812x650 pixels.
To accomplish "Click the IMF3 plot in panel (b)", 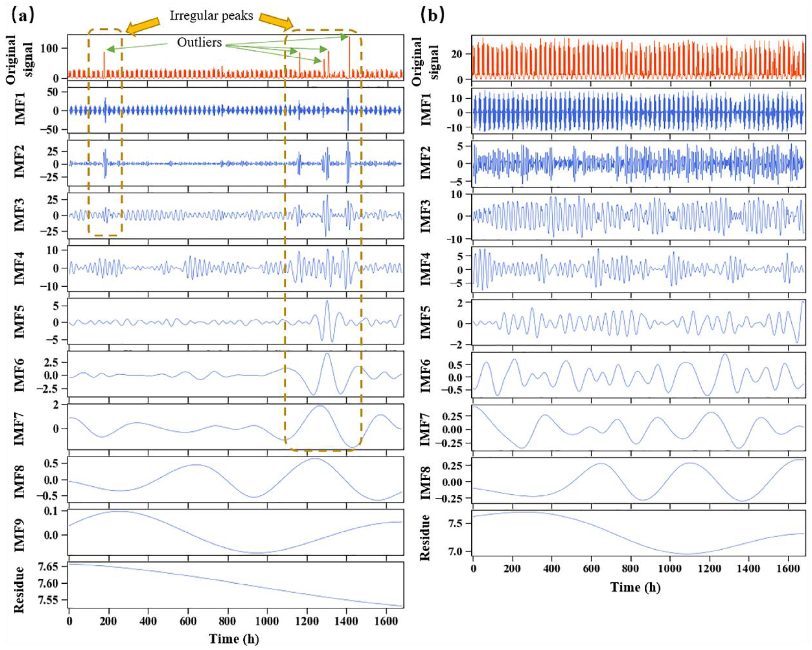I will click(638, 217).
